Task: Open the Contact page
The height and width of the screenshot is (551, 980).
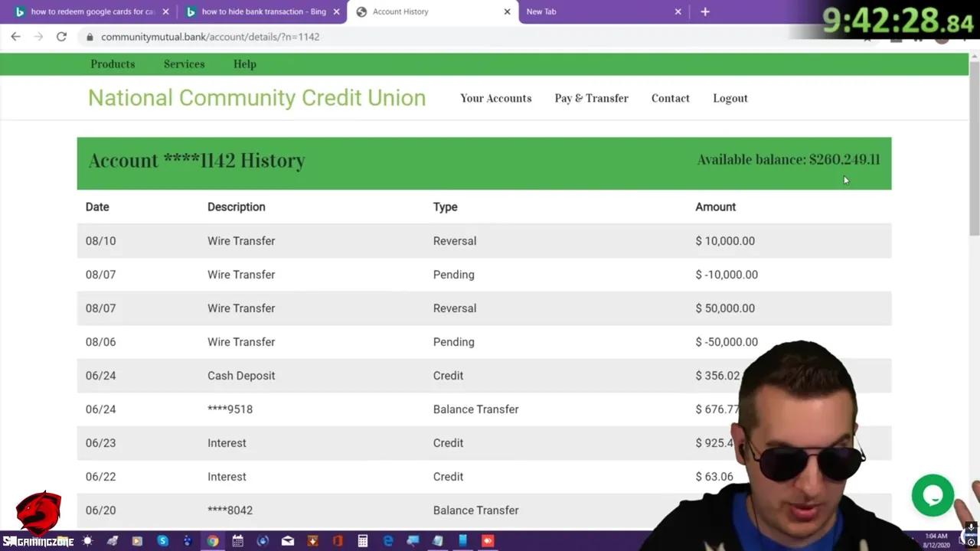Action: coord(670,98)
